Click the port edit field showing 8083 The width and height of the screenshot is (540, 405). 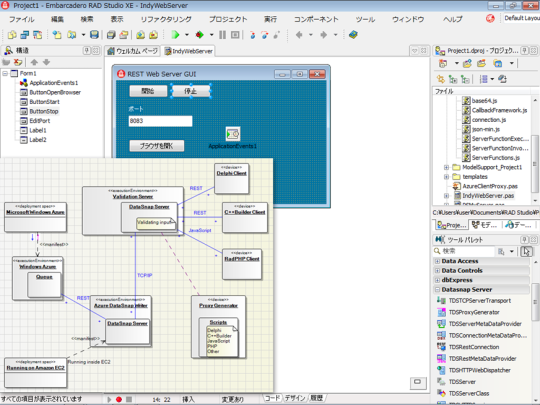pos(160,121)
